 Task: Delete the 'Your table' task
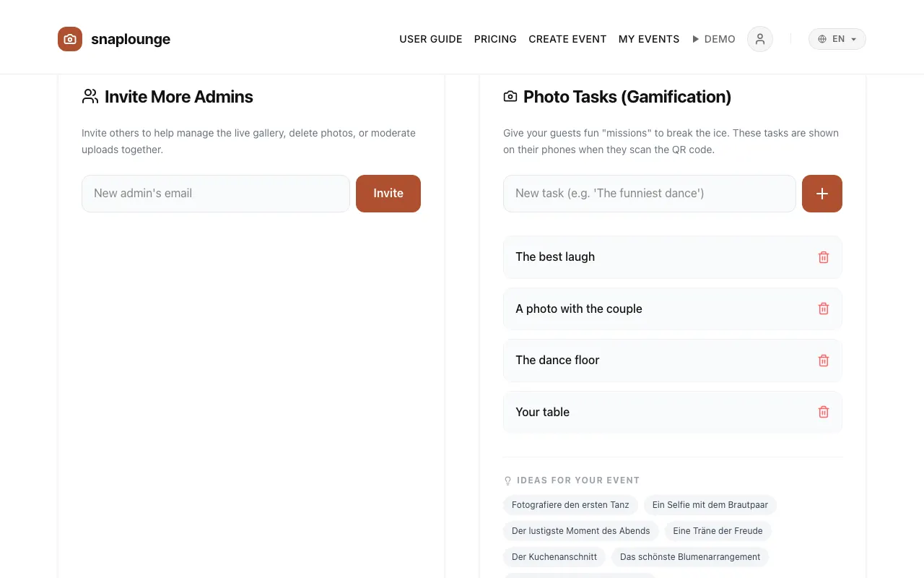(x=824, y=412)
